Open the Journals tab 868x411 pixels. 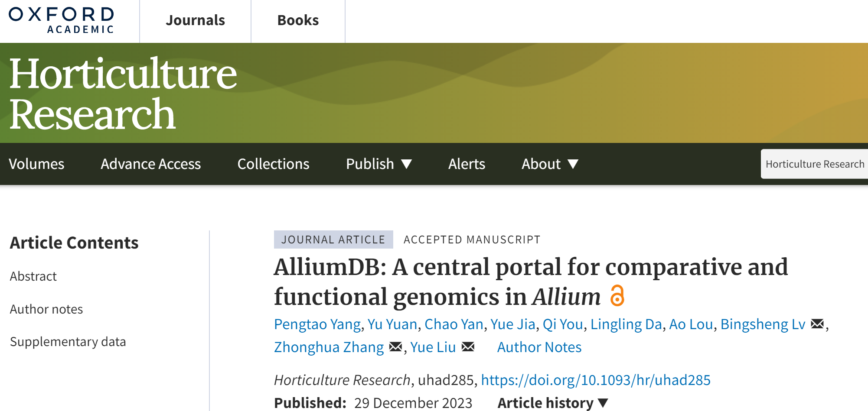click(x=195, y=20)
